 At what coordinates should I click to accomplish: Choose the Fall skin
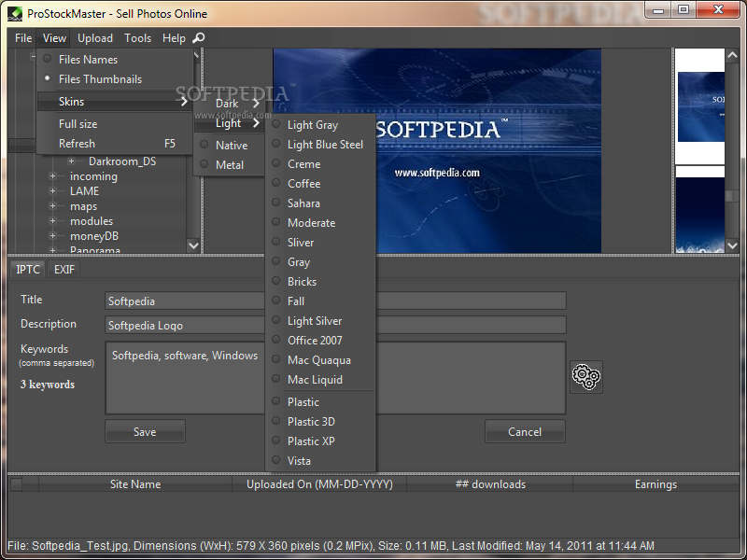[320, 301]
